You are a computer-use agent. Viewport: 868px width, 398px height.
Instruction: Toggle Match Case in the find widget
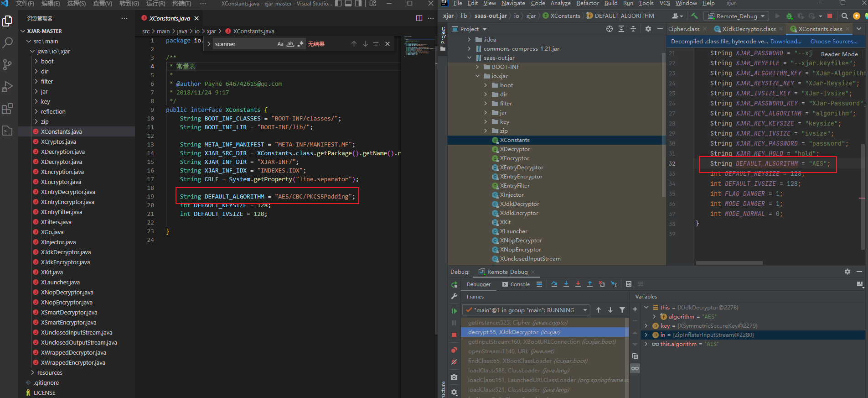tap(280, 44)
